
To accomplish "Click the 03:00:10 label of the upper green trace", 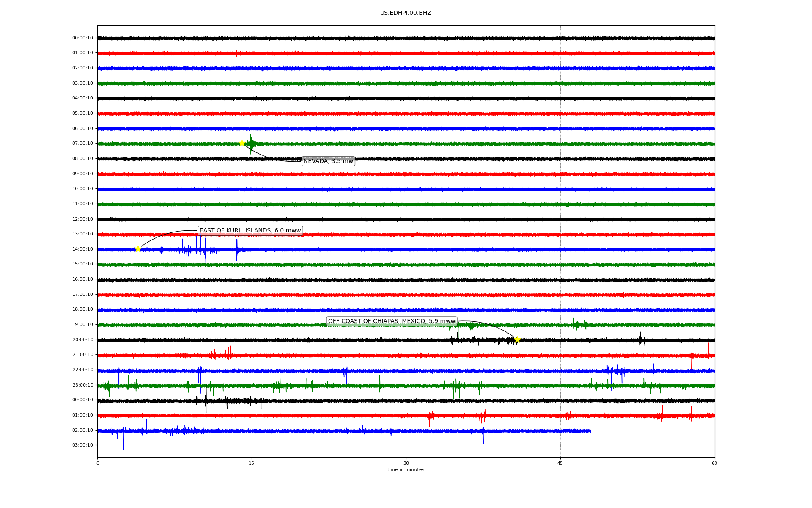I will point(82,83).
